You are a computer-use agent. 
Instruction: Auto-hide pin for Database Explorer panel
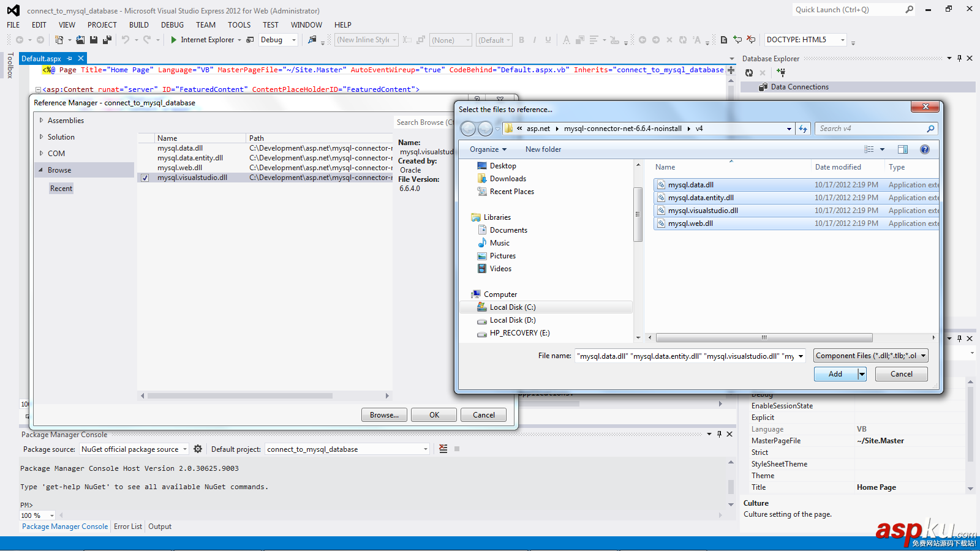click(x=959, y=58)
